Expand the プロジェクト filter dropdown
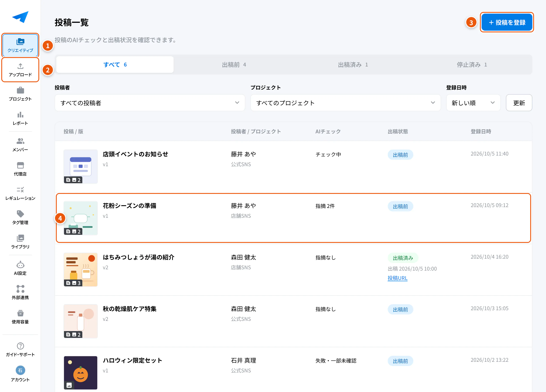This screenshot has height=392, width=546. tap(346, 103)
